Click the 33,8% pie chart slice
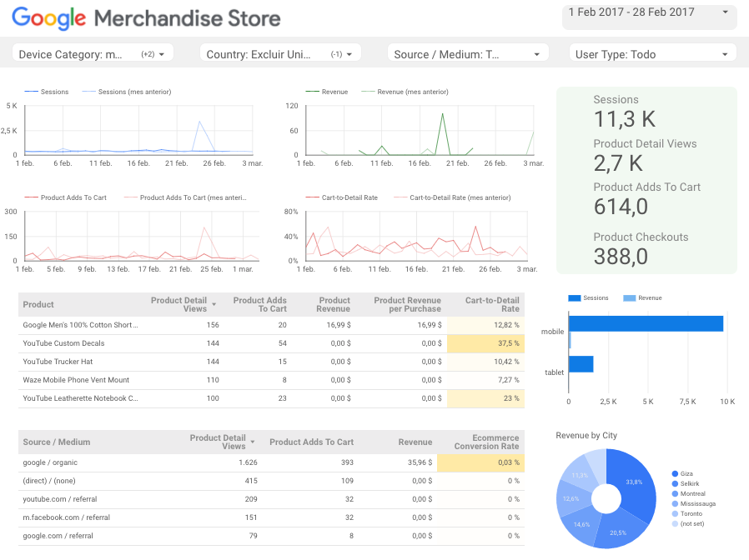The height and width of the screenshot is (560, 749). point(636,482)
